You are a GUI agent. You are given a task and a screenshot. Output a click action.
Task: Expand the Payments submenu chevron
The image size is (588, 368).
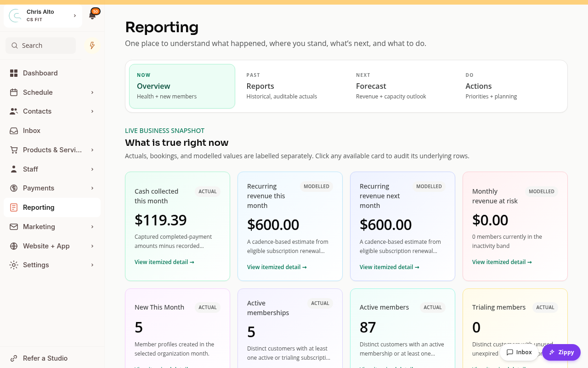(x=92, y=188)
